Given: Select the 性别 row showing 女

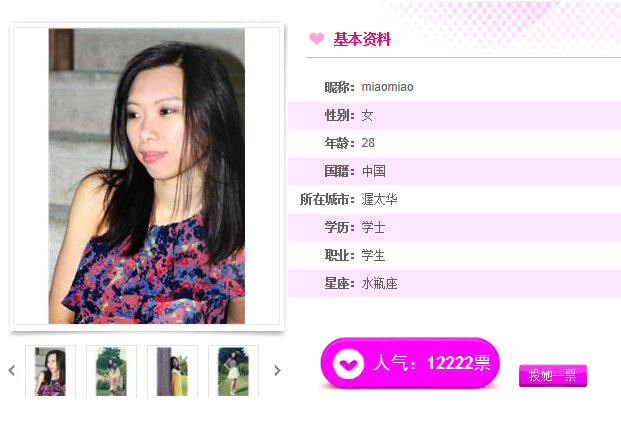Looking at the screenshot, I should (454, 115).
